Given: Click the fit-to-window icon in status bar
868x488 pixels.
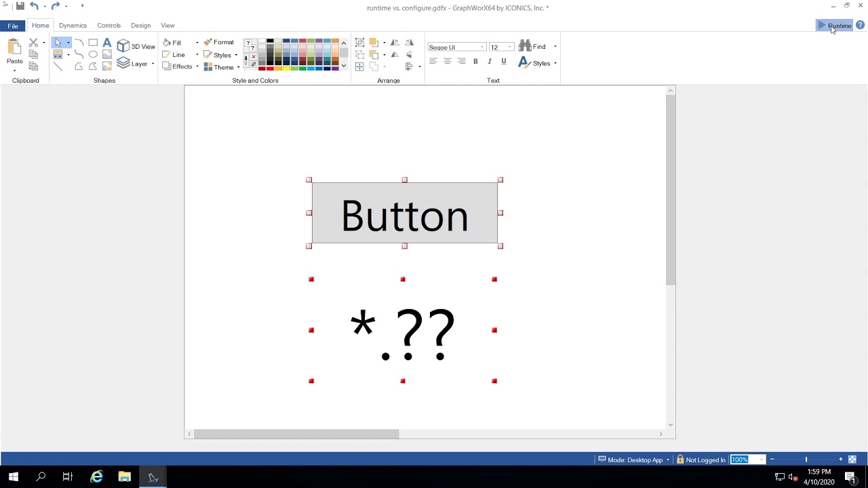Looking at the screenshot, I should click(x=852, y=460).
